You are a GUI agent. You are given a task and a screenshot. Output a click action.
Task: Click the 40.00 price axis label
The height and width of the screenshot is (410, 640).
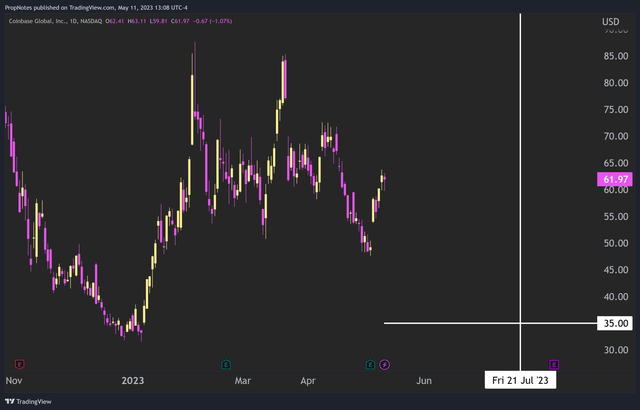coord(616,297)
